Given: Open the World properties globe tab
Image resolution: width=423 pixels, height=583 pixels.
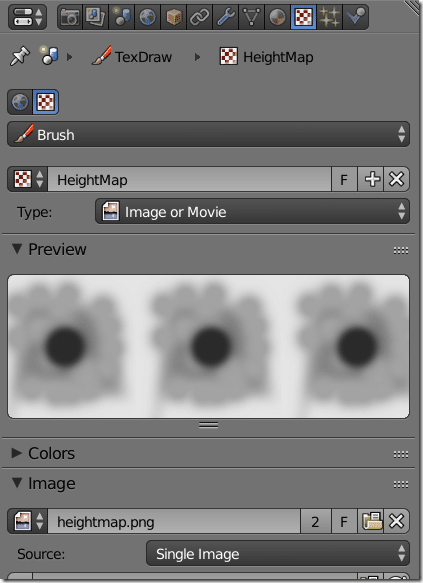Looking at the screenshot, I should click(148, 17).
